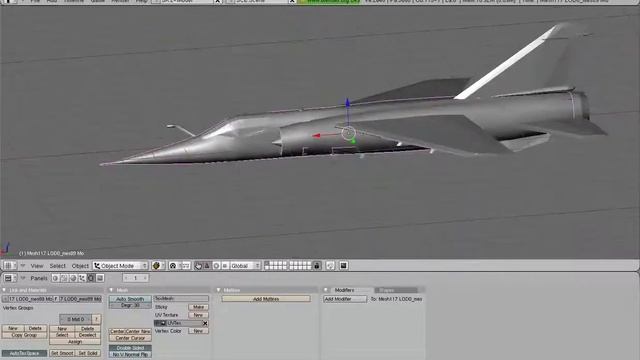This screenshot has height=360, width=640.
Task: Toggle the F fake user button
Action: pyautogui.click(x=56, y=299)
